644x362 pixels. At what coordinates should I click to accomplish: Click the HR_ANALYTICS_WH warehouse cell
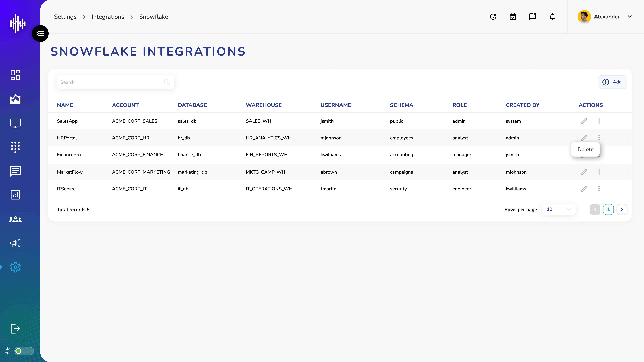pos(268,138)
